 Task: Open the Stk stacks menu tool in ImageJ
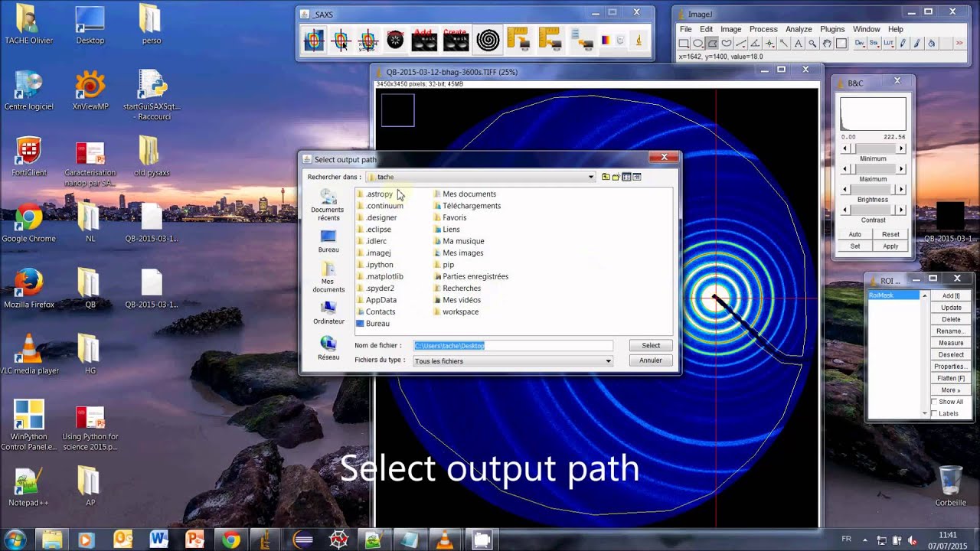pos(874,43)
